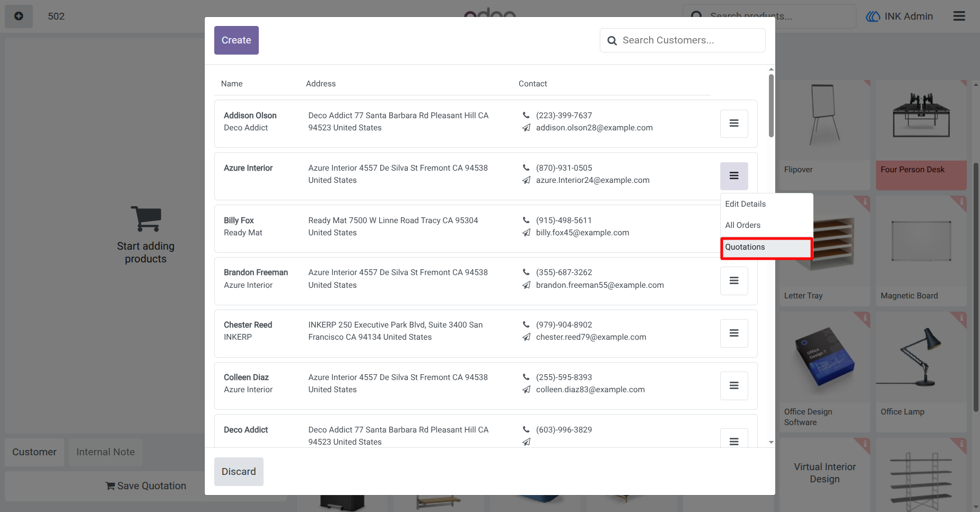
Task: Select the Office Design Software product
Action: click(825, 372)
